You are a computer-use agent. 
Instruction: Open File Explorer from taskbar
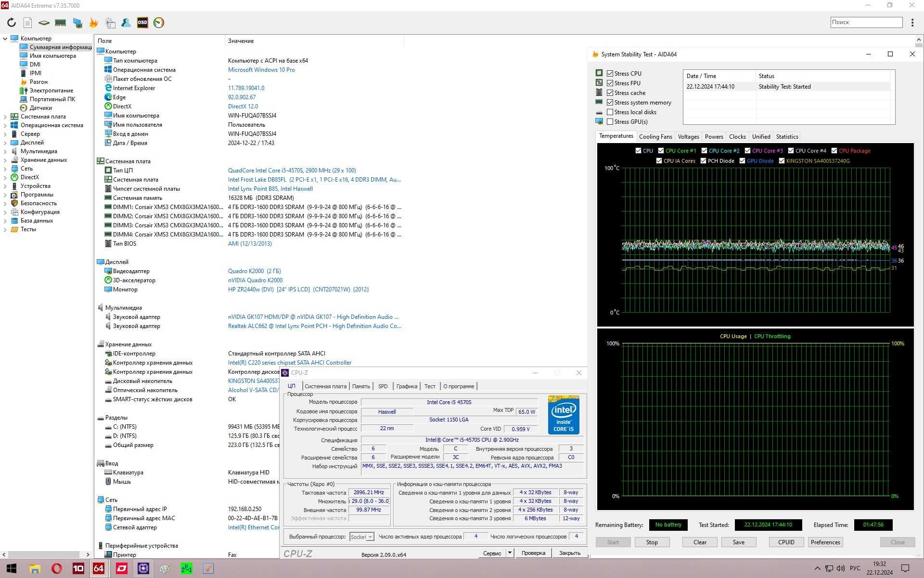(35, 568)
